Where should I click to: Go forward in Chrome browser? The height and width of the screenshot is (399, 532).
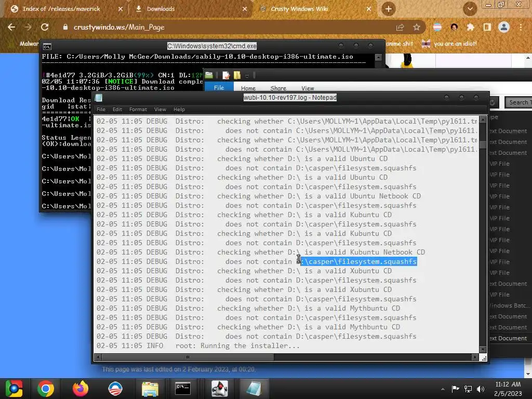(x=28, y=27)
